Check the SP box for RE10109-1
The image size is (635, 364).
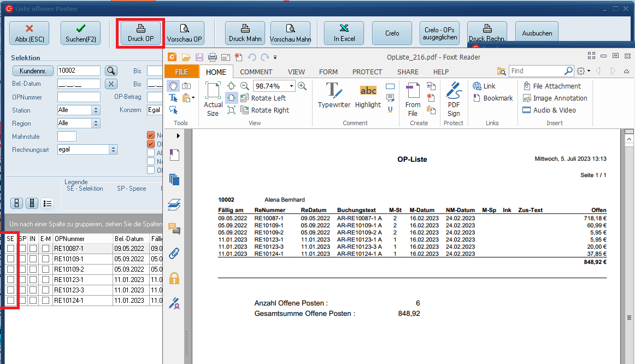[22, 259]
